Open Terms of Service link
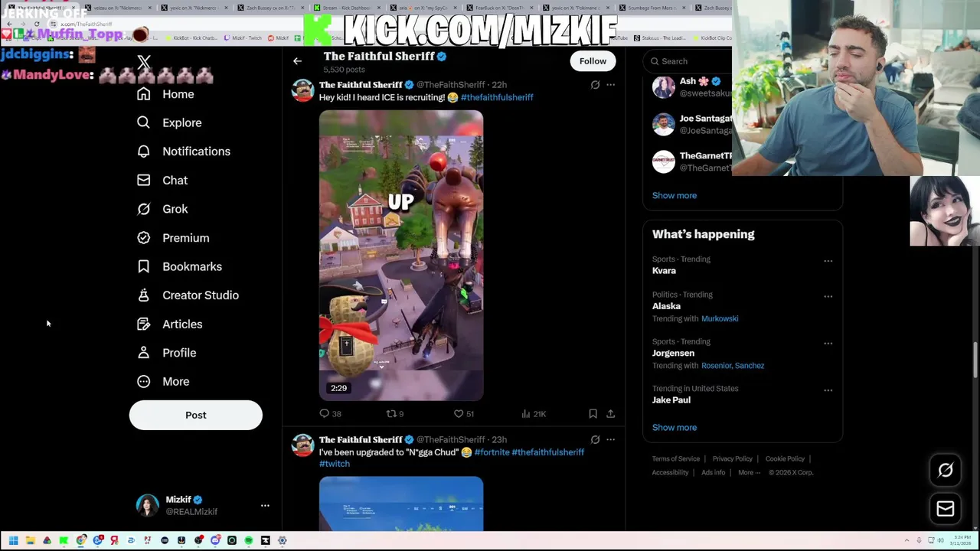 (x=676, y=459)
